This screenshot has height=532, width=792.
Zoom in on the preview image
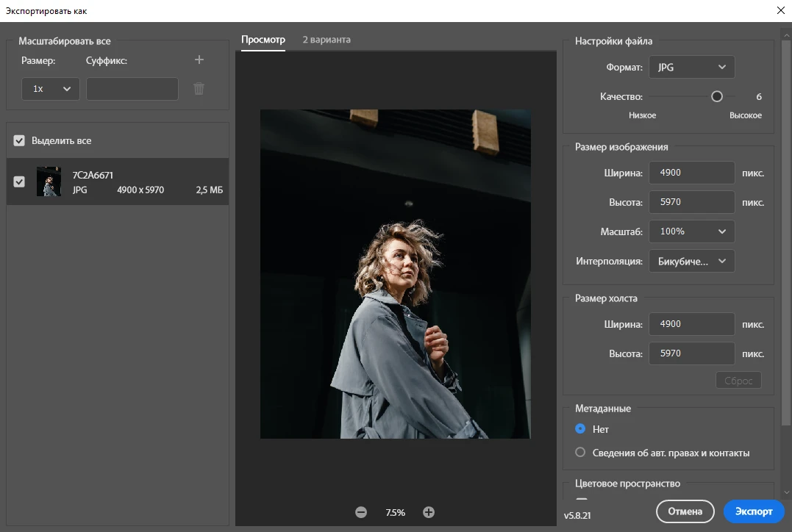click(x=429, y=512)
